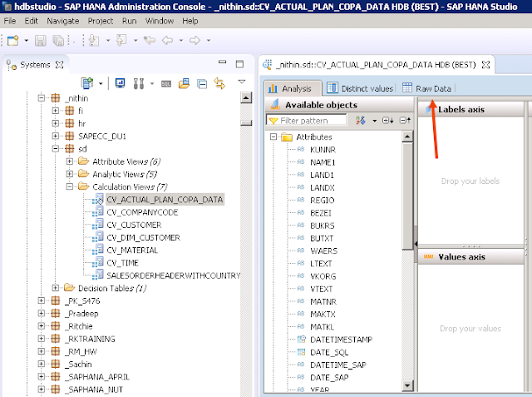Click the Labels axis header icon
This screenshot has width=532, height=397.
click(x=430, y=109)
